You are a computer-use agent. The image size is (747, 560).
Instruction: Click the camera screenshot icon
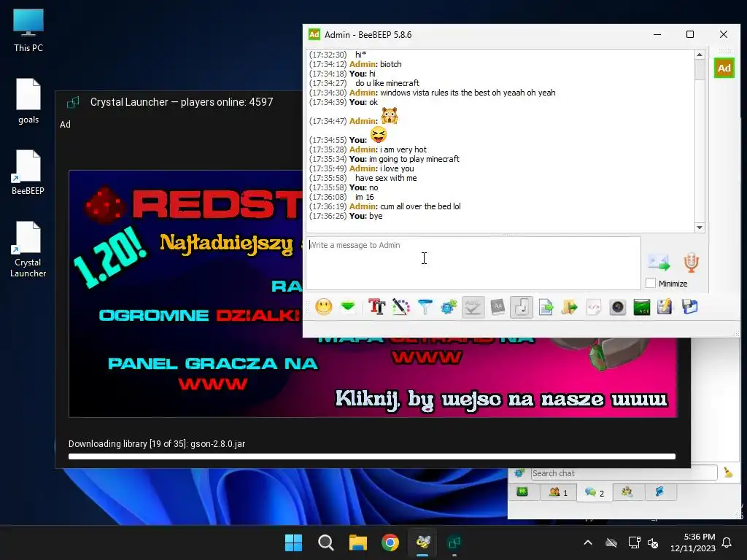pyautogui.click(x=617, y=307)
